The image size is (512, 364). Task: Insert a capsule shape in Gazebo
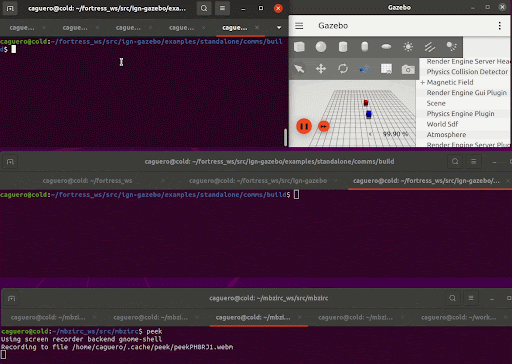click(x=365, y=47)
